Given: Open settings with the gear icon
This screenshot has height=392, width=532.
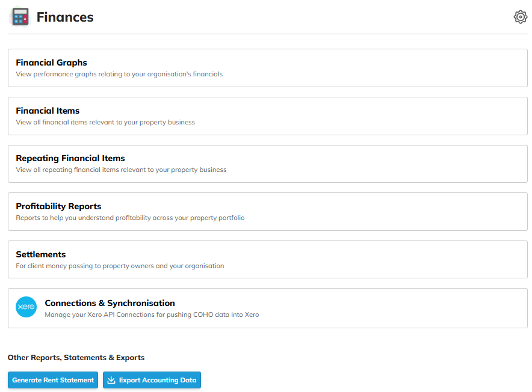Looking at the screenshot, I should point(520,17).
